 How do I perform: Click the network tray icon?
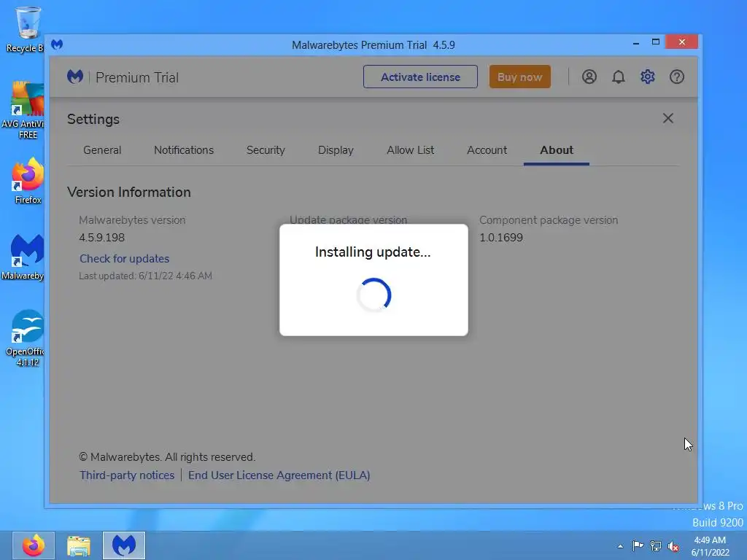(x=656, y=545)
